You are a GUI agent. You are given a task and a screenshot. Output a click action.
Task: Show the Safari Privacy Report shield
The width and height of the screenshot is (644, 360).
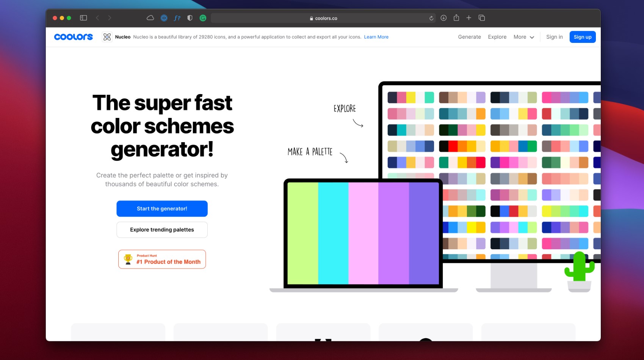click(x=190, y=18)
